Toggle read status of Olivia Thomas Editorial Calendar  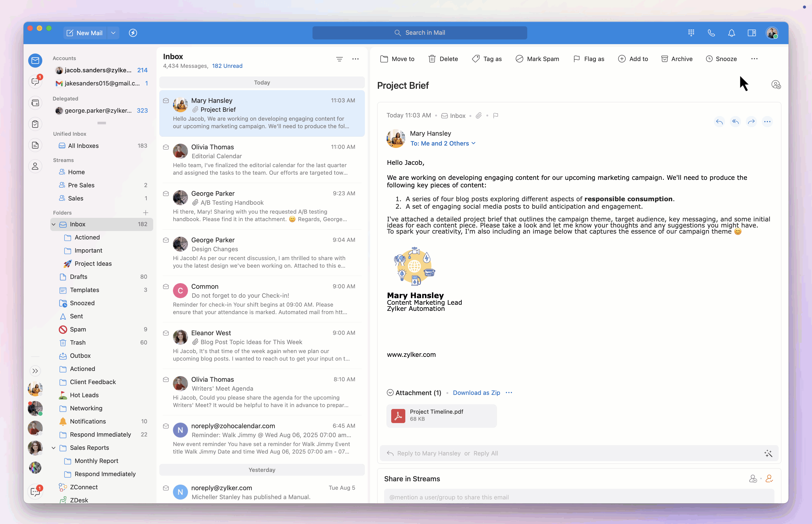[x=166, y=147]
